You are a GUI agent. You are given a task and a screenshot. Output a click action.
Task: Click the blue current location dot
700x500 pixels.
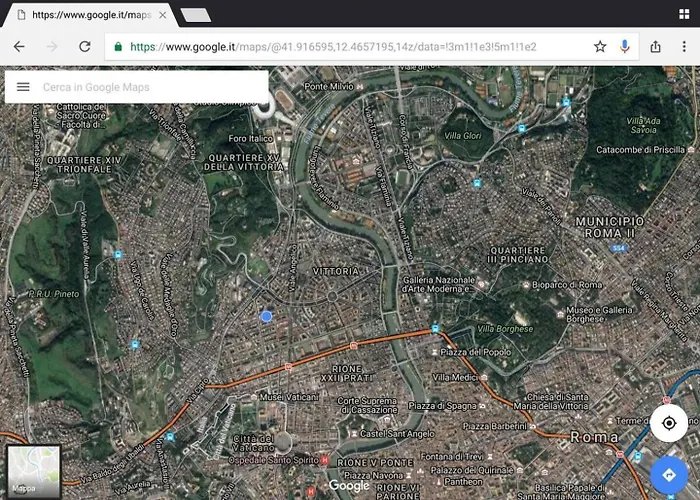[x=266, y=317]
